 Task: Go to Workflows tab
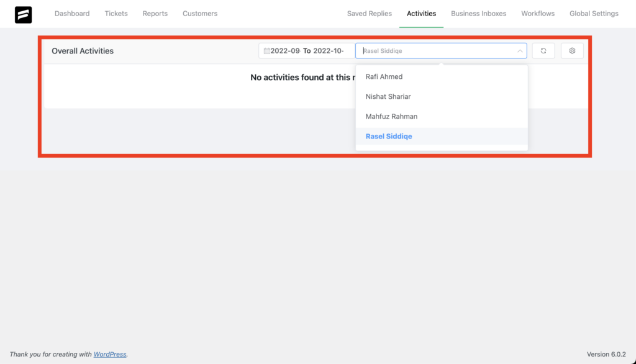[537, 14]
